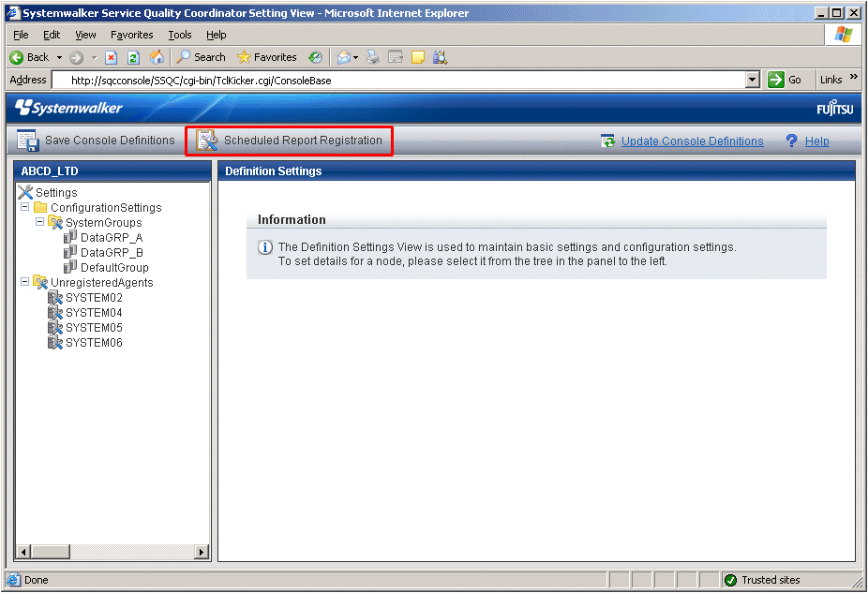Select DataGRP_B group in tree

[x=112, y=252]
